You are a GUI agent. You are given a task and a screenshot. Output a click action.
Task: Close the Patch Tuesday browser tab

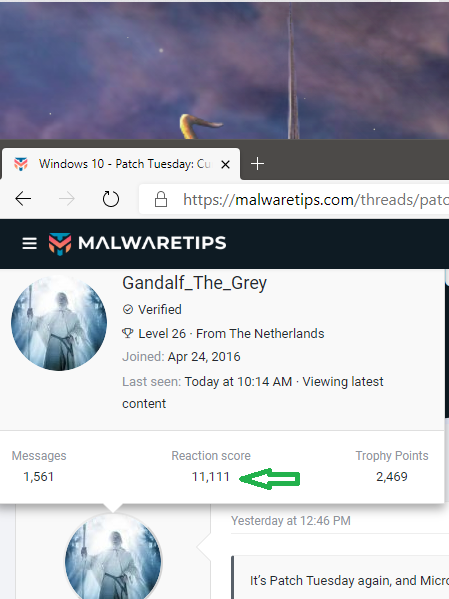pyautogui.click(x=225, y=165)
